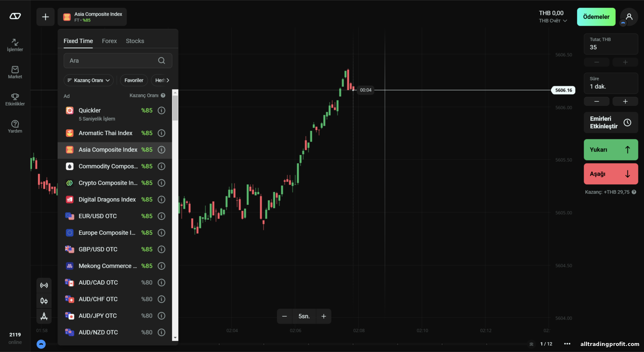Increase the Süre duration
This screenshot has height=352, width=644.
click(625, 101)
